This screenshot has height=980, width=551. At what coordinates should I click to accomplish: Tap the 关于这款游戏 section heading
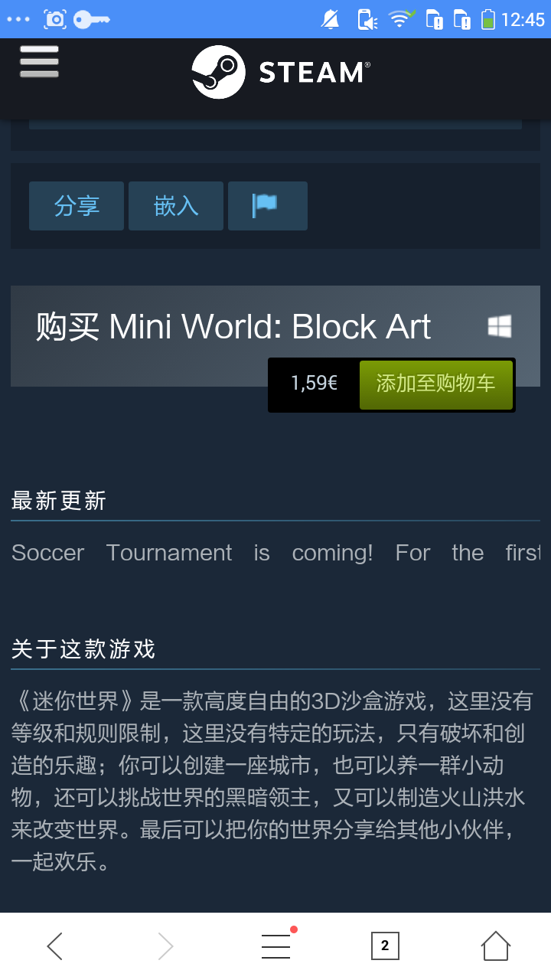pyautogui.click(x=83, y=649)
